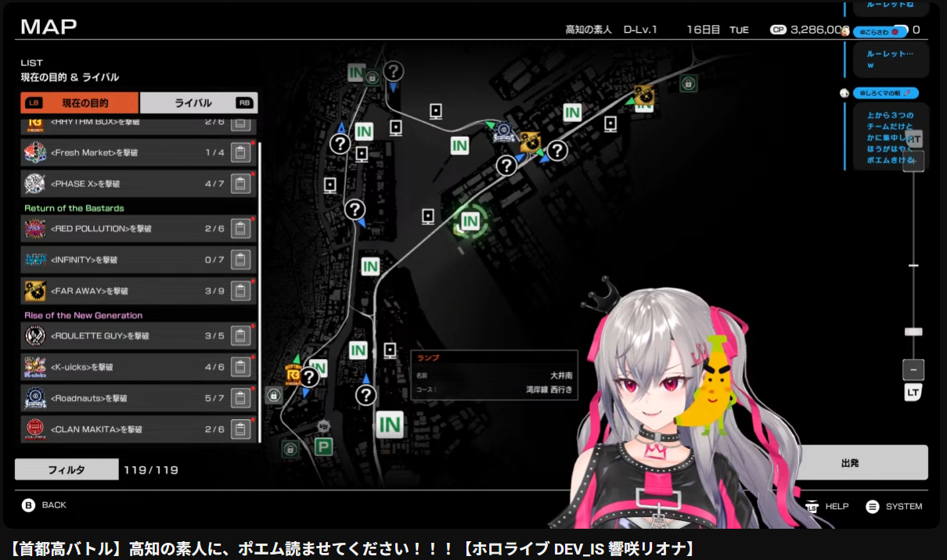
Task: Click the map zoom slider handle
Action: [913, 332]
